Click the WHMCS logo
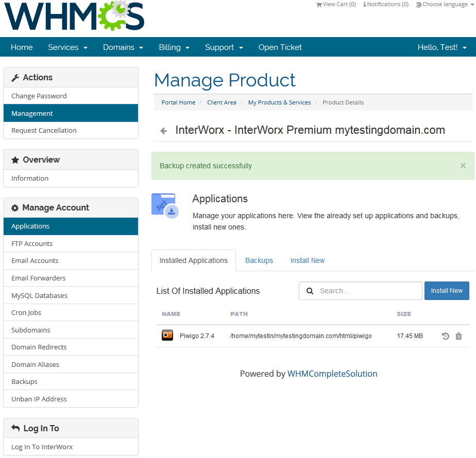This screenshot has height=458, width=476. pos(74,16)
